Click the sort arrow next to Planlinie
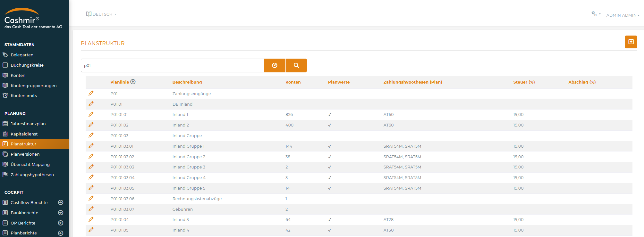Screen dimensions: 644x237 coord(133,82)
